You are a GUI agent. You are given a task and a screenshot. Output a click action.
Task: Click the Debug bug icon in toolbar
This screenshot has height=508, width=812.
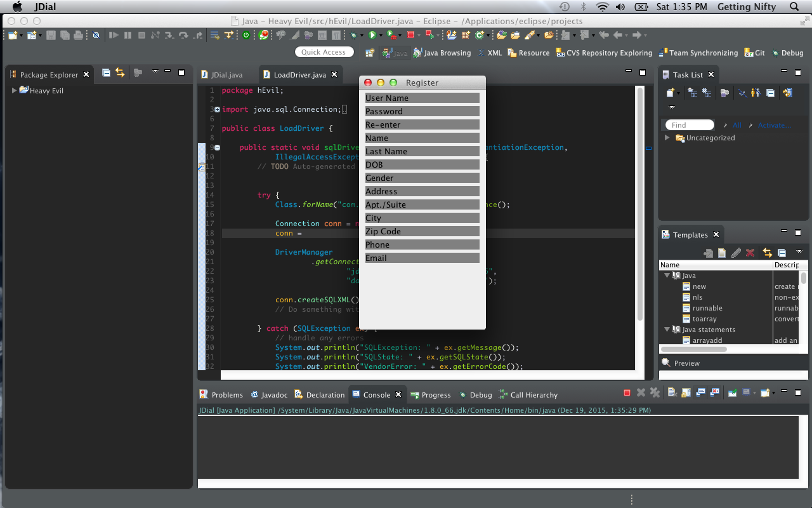pyautogui.click(x=353, y=35)
